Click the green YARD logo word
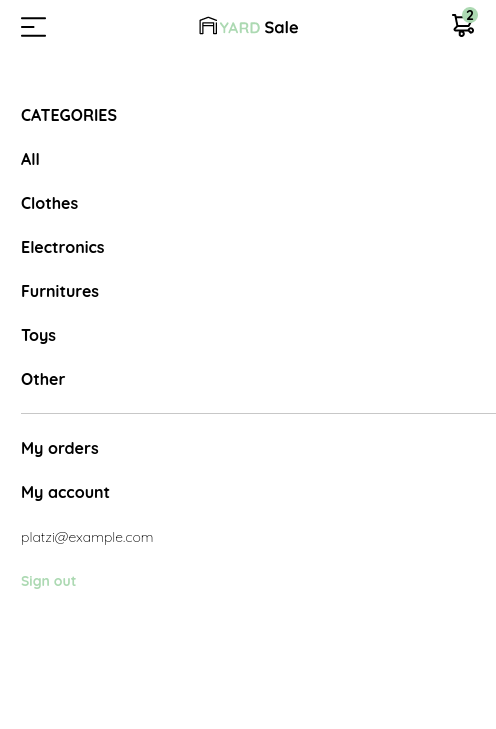Image resolution: width=496 pixels, height=729 pixels. (x=240, y=28)
